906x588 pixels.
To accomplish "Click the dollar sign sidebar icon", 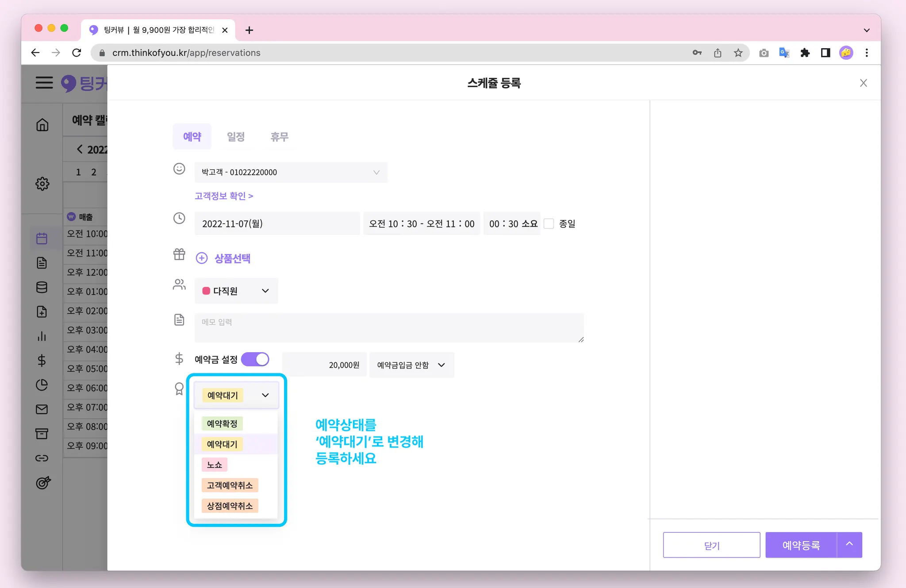I will (42, 361).
